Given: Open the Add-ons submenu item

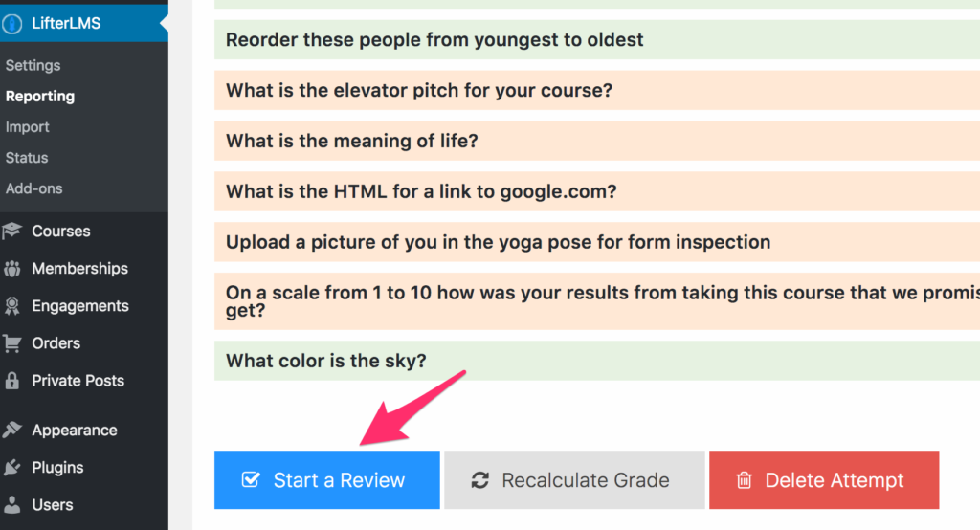Looking at the screenshot, I should pos(34,188).
